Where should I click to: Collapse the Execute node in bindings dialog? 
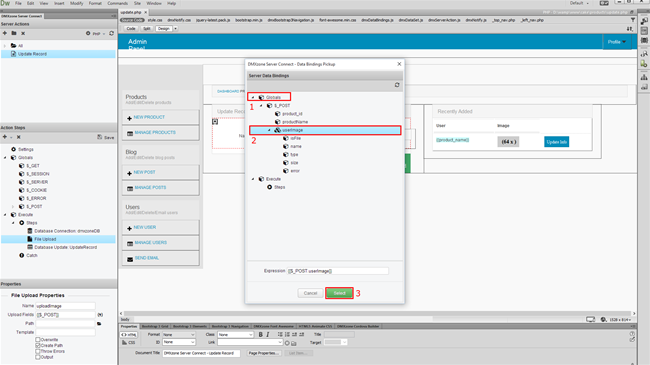[253, 179]
